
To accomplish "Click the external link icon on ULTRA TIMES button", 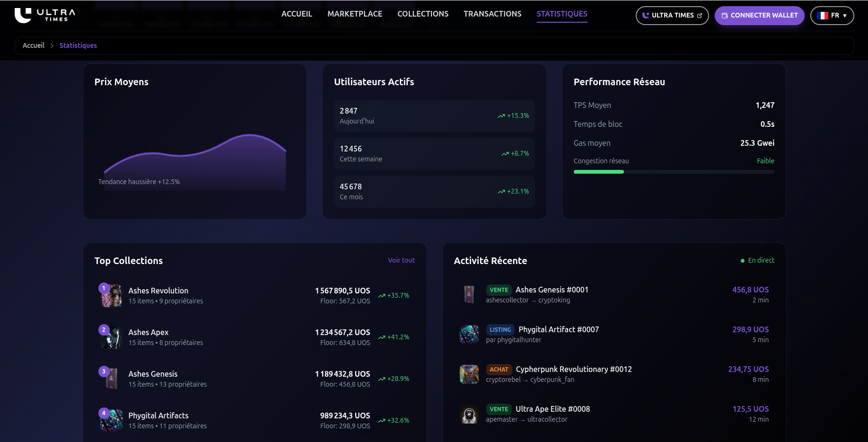I will (699, 15).
